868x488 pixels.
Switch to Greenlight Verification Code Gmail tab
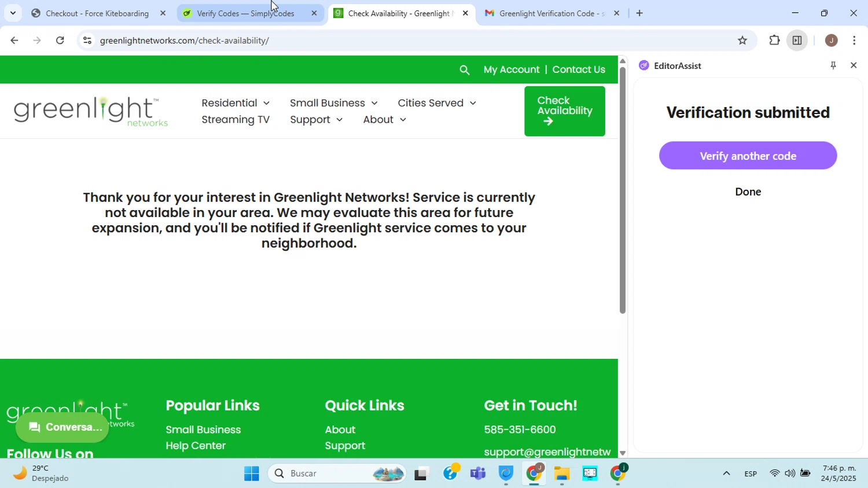(x=551, y=13)
